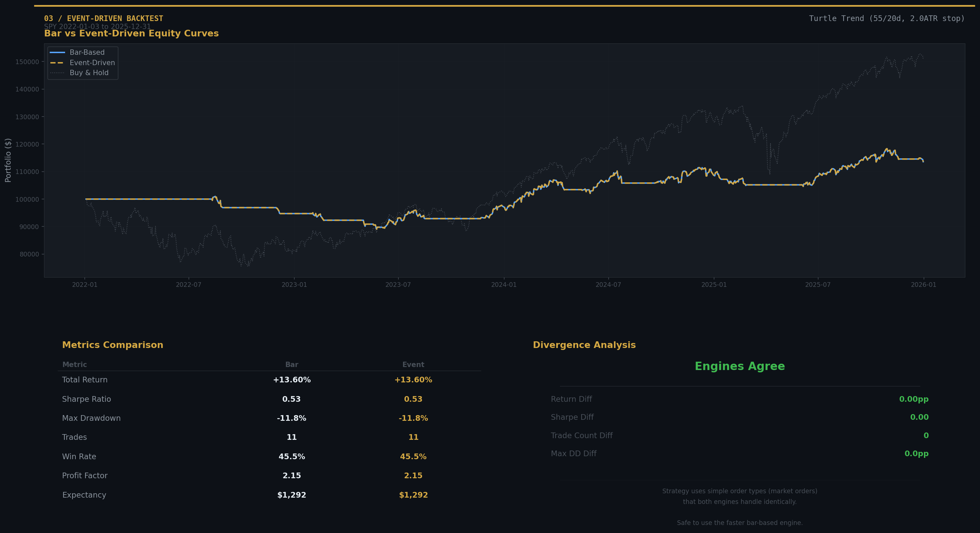This screenshot has height=533, width=980.
Task: Select the Total Return row value +13.60%
Action: (x=292, y=380)
